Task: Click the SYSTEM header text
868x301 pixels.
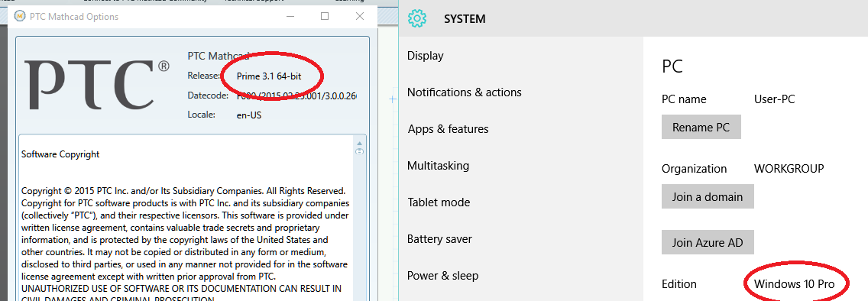Action: pyautogui.click(x=465, y=19)
